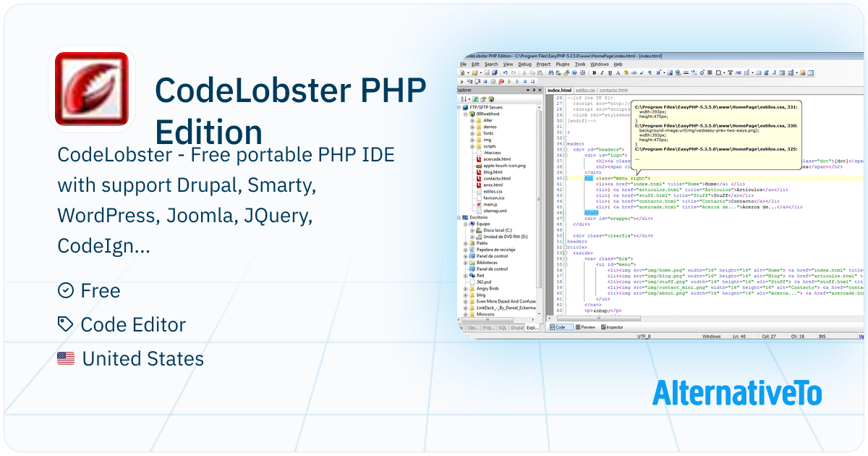Click the paragraph mark toolbar icon

[x=650, y=72]
